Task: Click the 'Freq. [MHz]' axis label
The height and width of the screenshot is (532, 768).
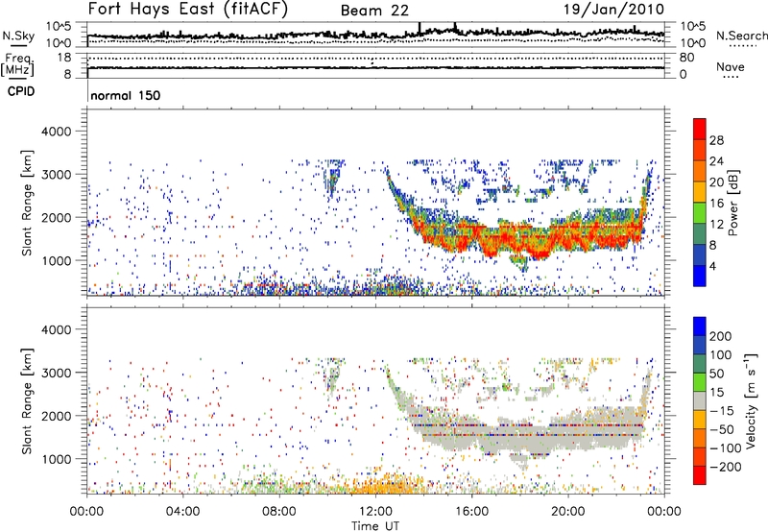Action: pos(17,64)
